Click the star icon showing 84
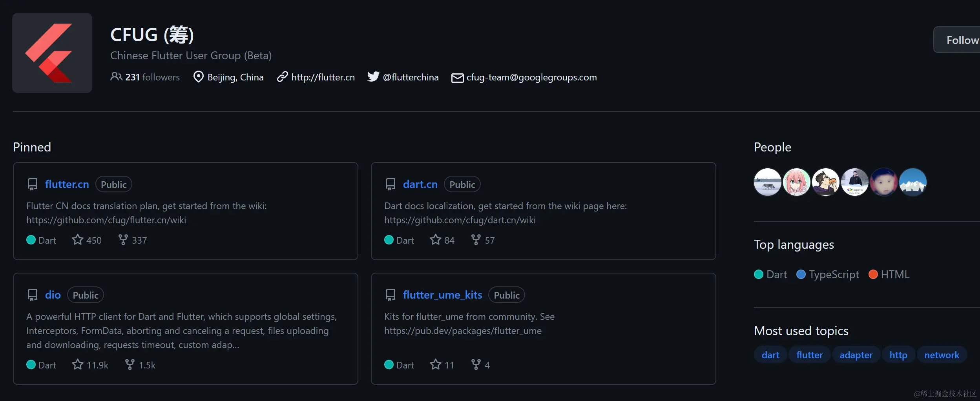 tap(436, 239)
